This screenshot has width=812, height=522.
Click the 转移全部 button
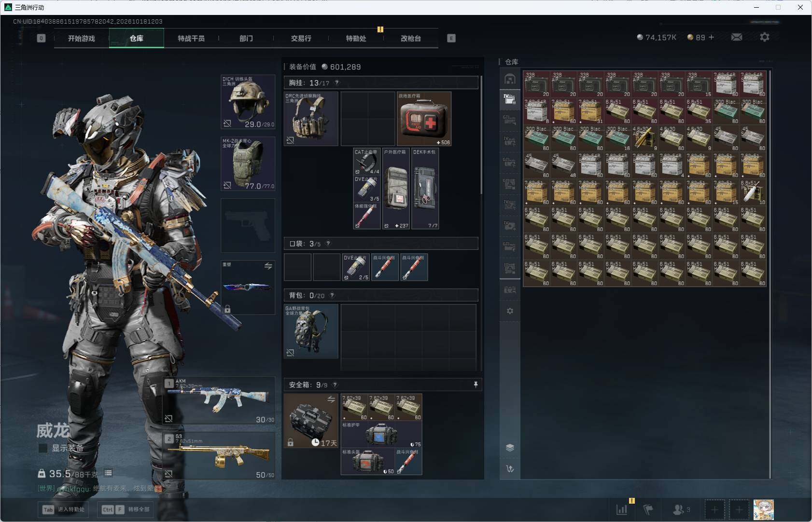tap(126, 509)
